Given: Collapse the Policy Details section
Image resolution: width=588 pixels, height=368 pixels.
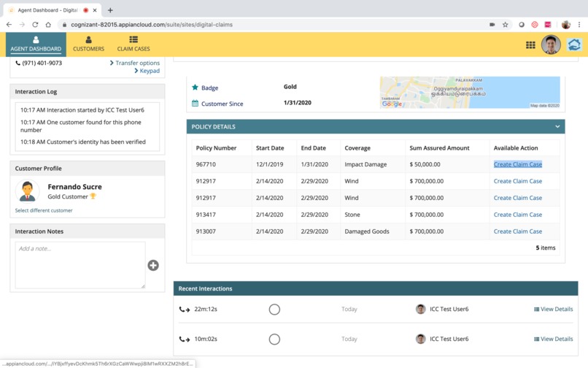Looking at the screenshot, I should click(557, 126).
